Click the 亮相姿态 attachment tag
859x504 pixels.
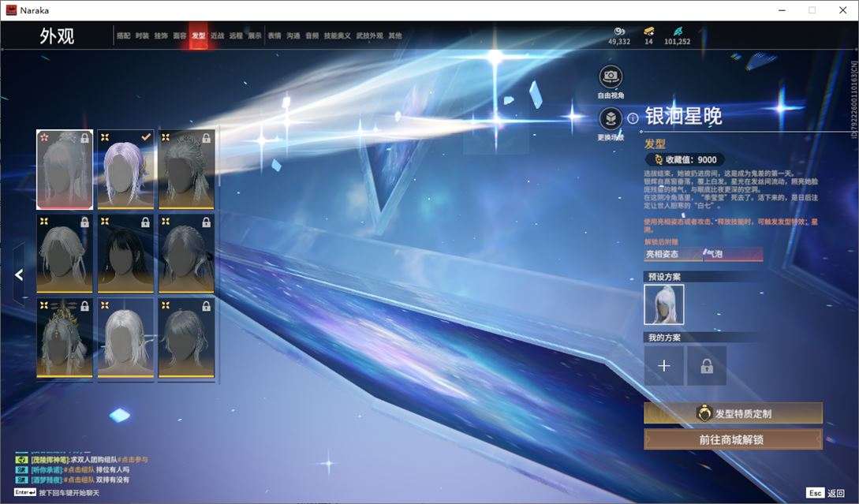(x=673, y=254)
